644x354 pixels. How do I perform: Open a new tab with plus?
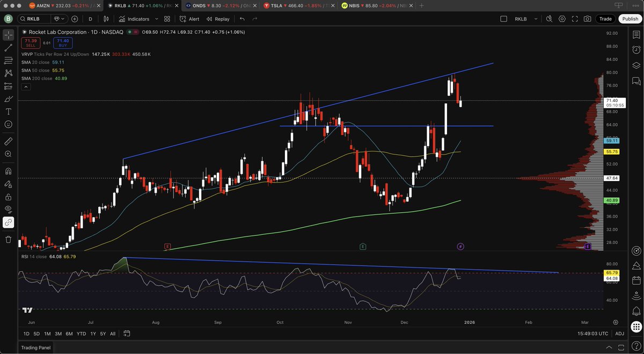422,5
